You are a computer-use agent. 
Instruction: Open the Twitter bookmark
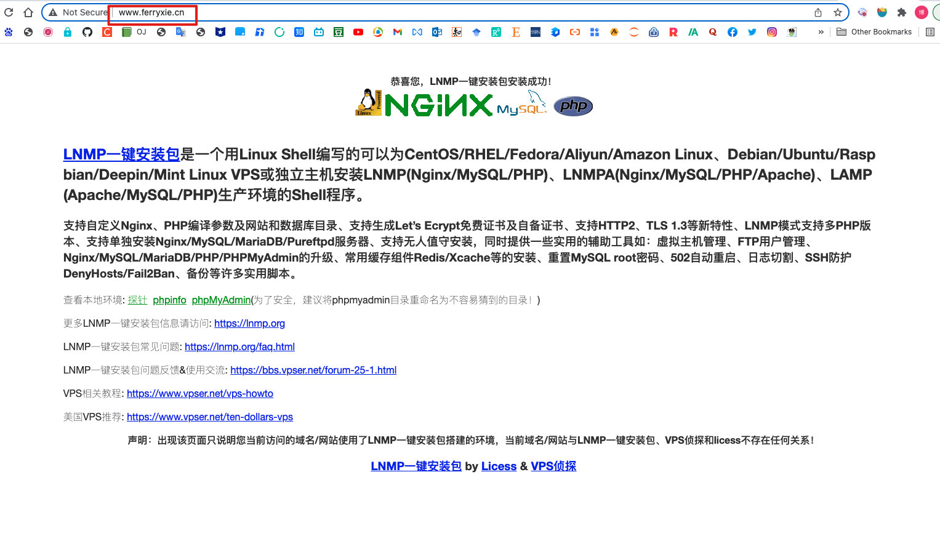click(x=752, y=32)
